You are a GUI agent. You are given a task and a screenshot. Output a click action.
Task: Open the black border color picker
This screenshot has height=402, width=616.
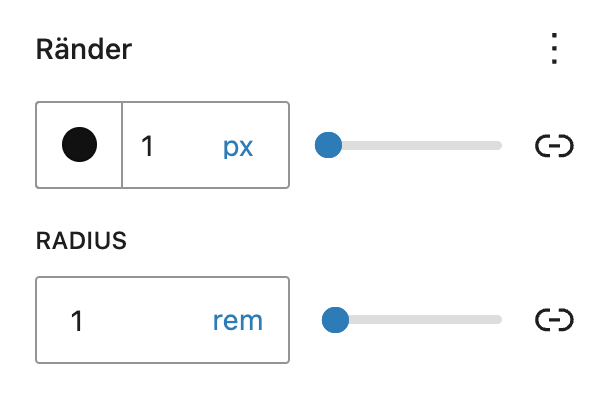(79, 145)
